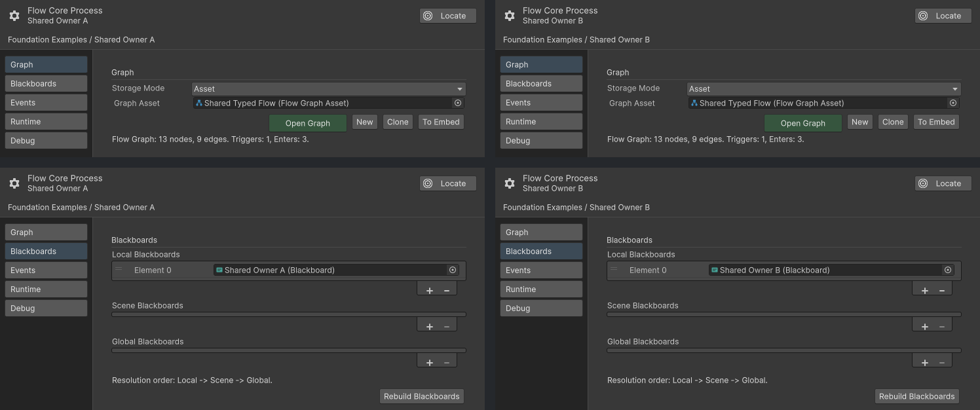Click Clone button in Shared Owner B Graph section
The width and height of the screenshot is (980, 410).
click(893, 122)
